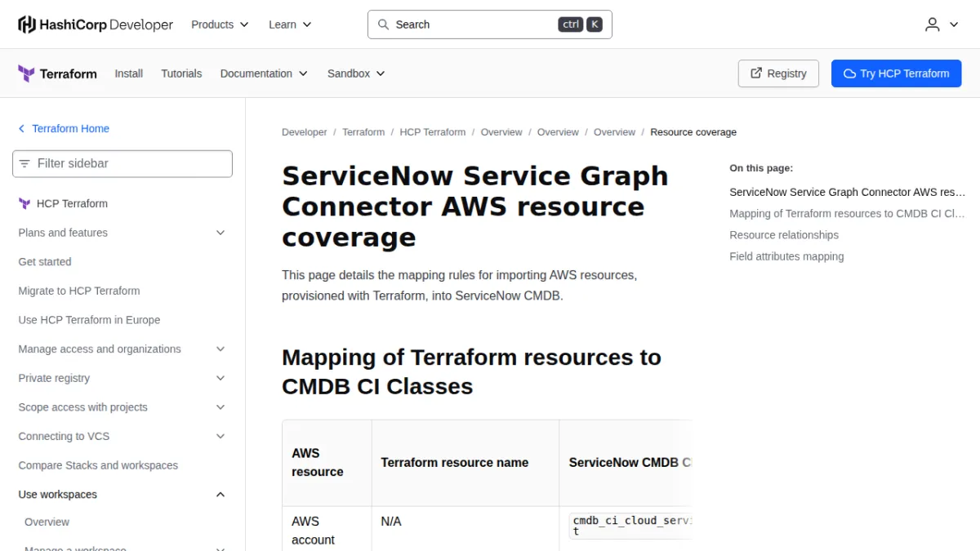Click the external-link icon on Registry button
The height and width of the screenshot is (551, 980).
click(756, 73)
